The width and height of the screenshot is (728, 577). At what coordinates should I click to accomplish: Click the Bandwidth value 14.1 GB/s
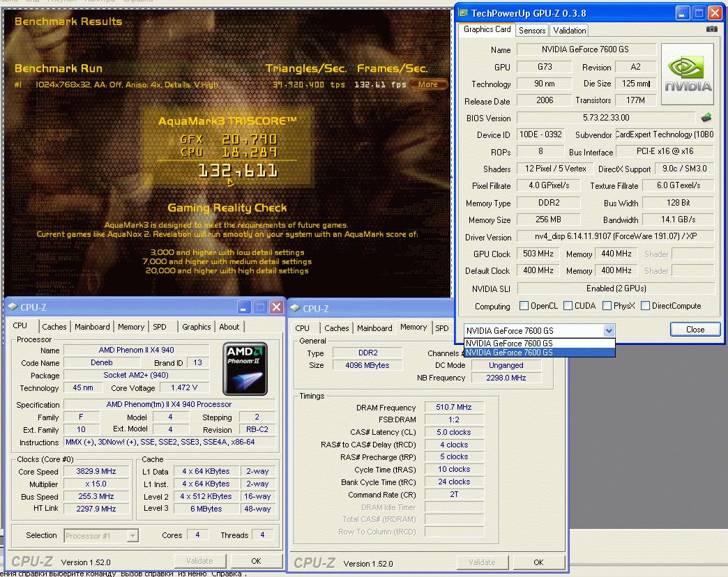(678, 220)
